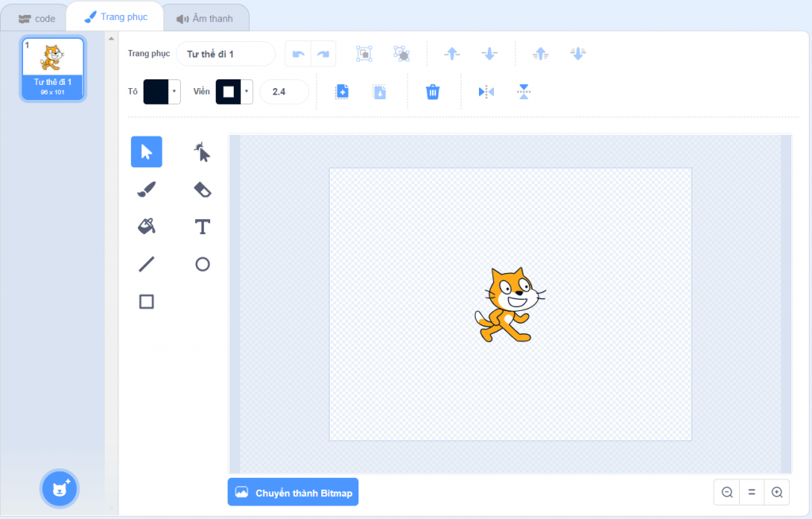
Task: Zoom out of the canvas
Action: [x=727, y=492]
